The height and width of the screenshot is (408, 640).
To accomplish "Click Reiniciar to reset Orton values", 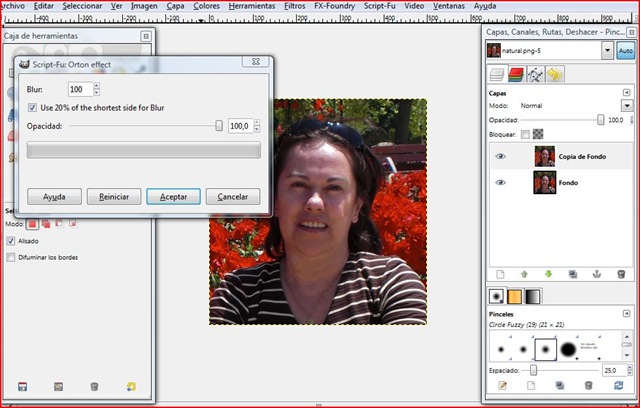I will pos(114,197).
